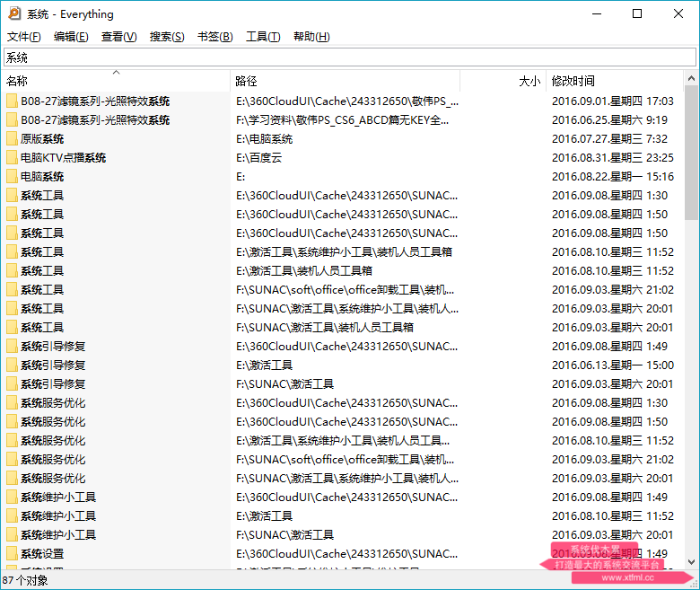Click the folder icon beside 电脑系统
700x590 pixels.
pyautogui.click(x=12, y=176)
